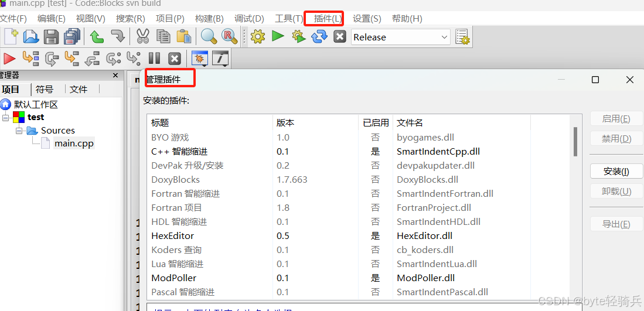Click the 启用(E) button

[616, 119]
